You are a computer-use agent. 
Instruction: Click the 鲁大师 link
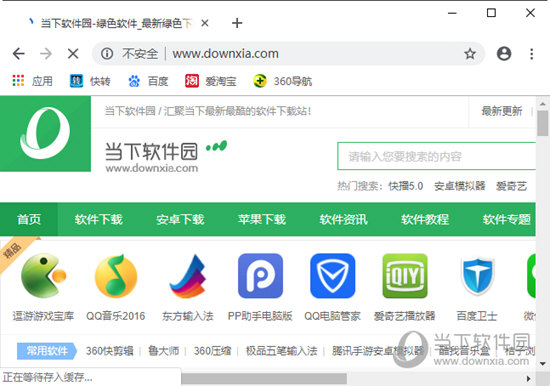[163, 351]
